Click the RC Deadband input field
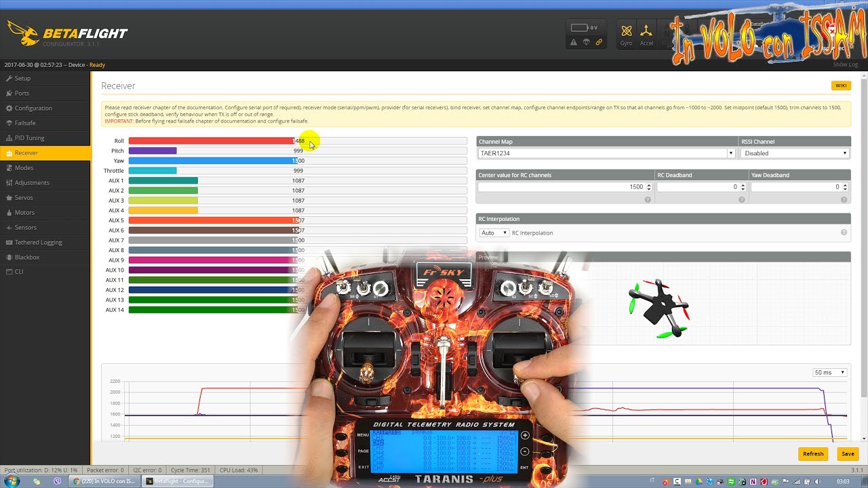 pos(701,187)
